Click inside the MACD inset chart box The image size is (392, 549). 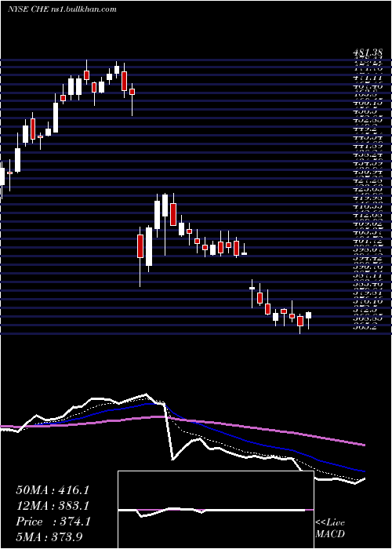tap(216, 510)
